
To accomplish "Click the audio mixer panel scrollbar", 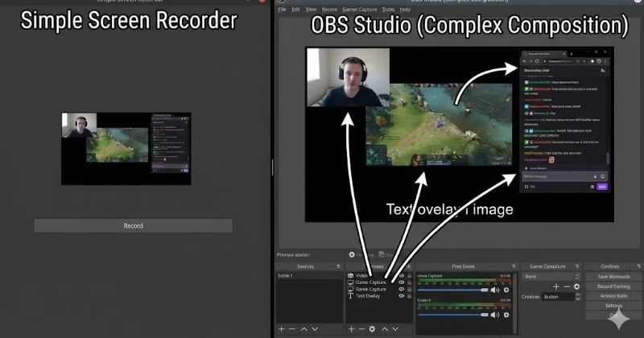I will (515, 302).
